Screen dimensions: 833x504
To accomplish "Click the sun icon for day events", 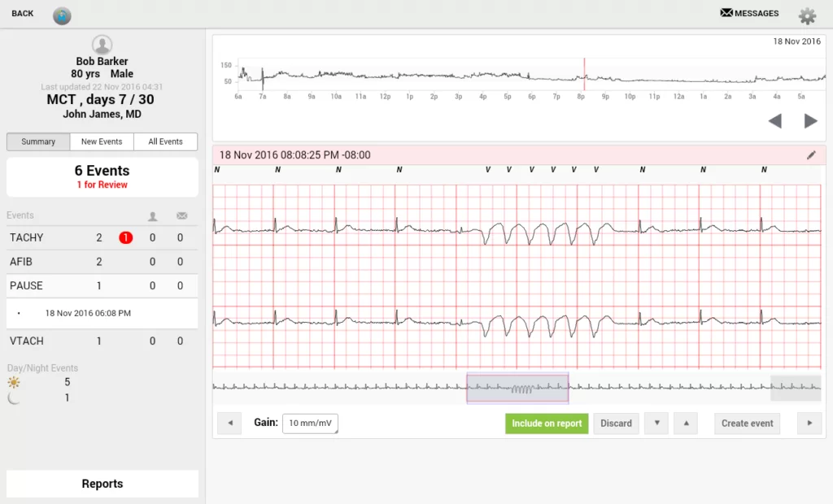I will [x=14, y=382].
